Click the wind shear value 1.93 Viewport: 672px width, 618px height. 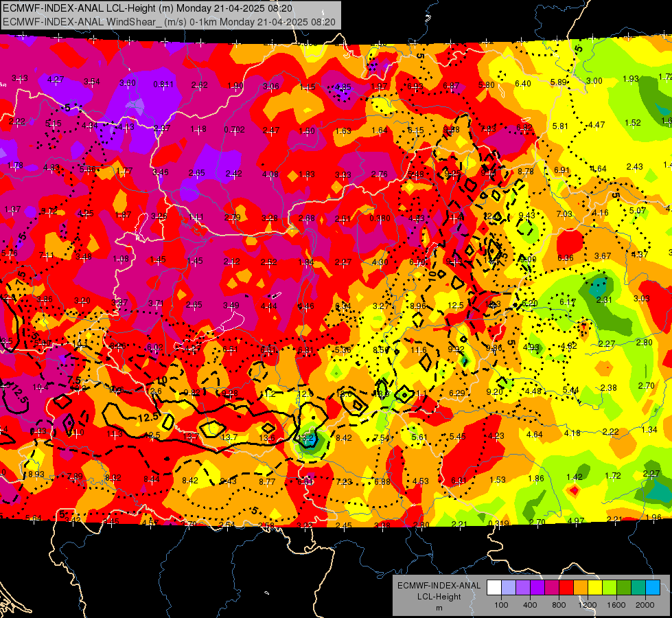[631, 79]
